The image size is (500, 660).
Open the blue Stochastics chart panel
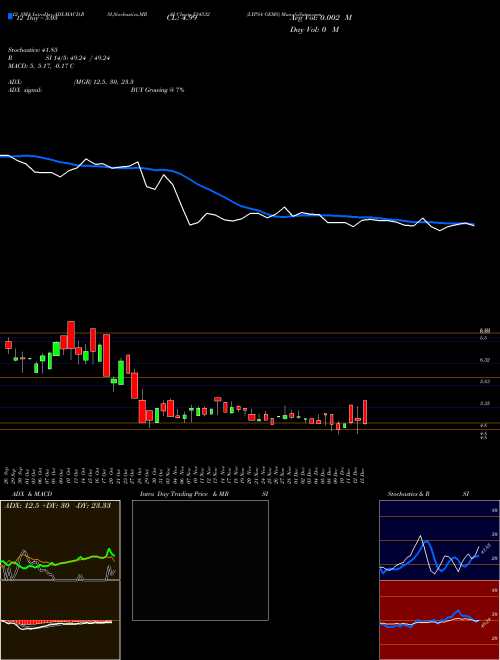pyautogui.click(x=439, y=540)
